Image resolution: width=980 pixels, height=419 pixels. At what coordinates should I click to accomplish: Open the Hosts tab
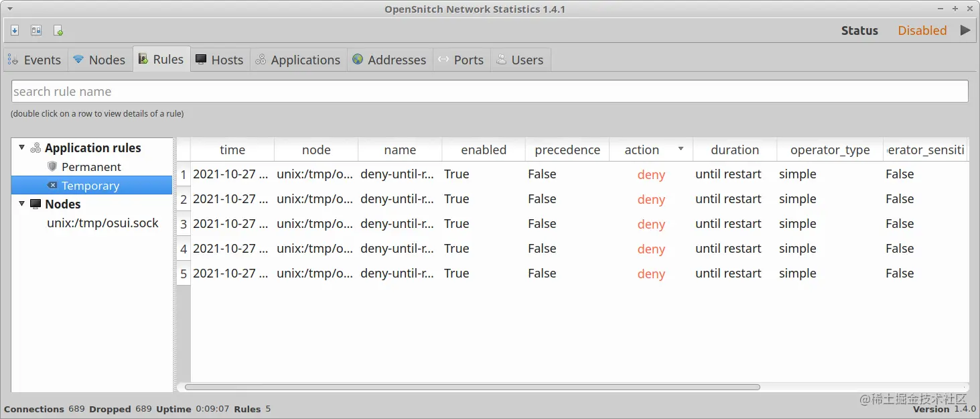pyautogui.click(x=220, y=60)
